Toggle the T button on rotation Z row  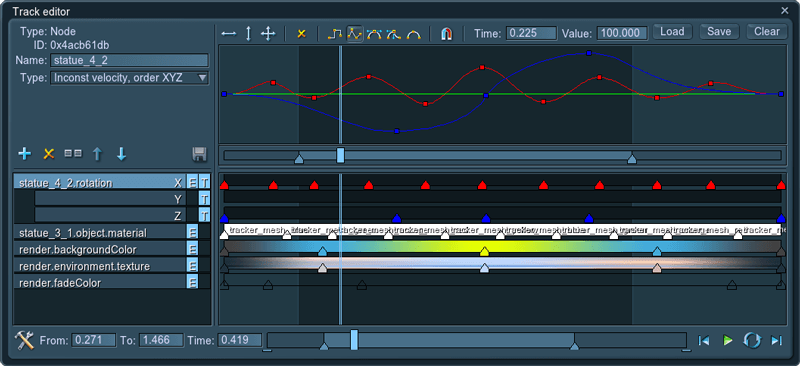click(205, 215)
